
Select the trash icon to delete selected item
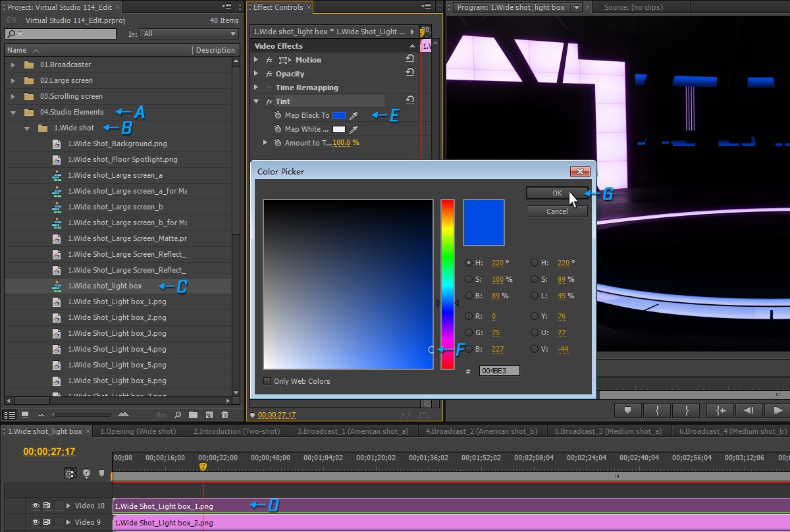224,414
